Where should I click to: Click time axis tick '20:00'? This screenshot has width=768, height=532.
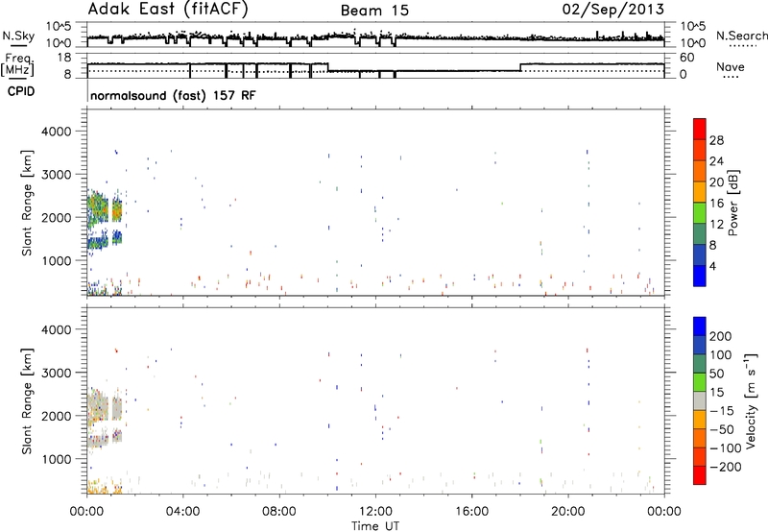point(568,512)
